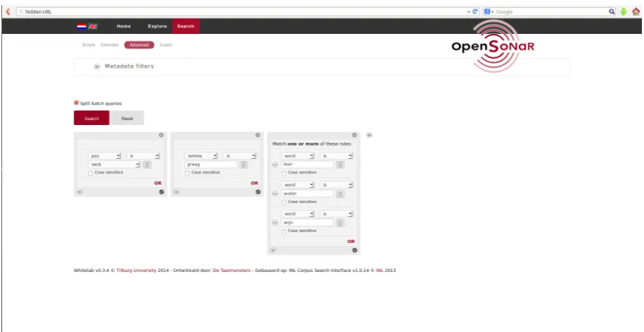Remove the wijn rule with minus icon
This screenshot has width=644, height=332.
(x=275, y=223)
